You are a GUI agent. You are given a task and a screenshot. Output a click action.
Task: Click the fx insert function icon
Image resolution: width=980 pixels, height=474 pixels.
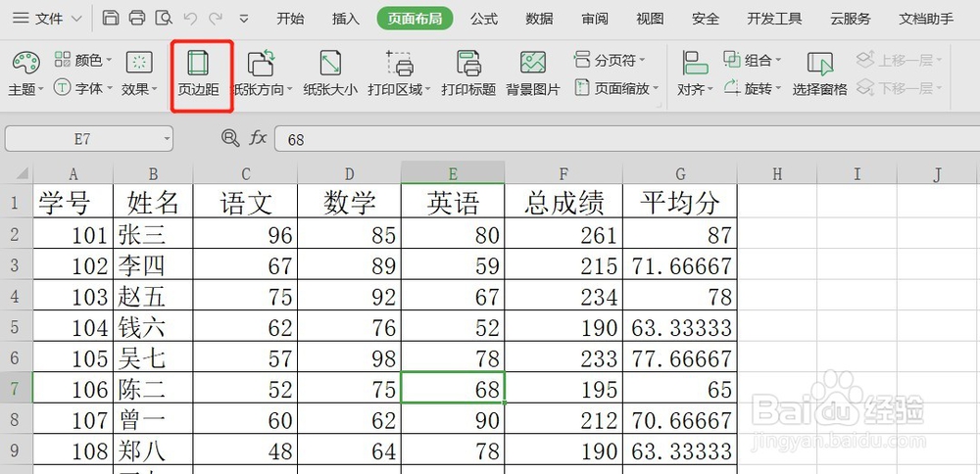click(258, 138)
